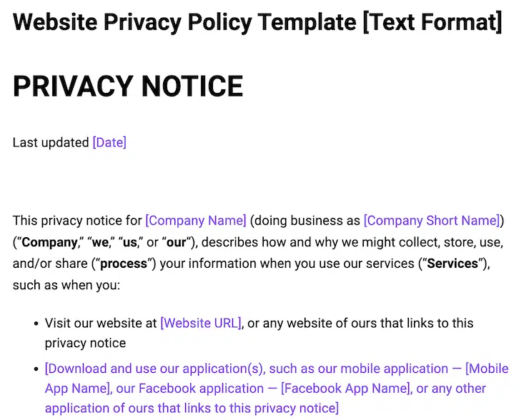Click the bold word "Services"

coord(452,264)
